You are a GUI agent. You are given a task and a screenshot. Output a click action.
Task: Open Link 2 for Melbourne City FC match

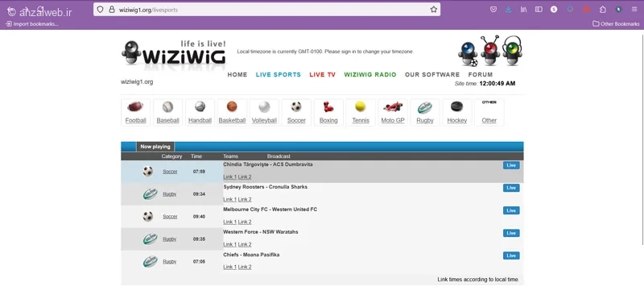pos(245,222)
